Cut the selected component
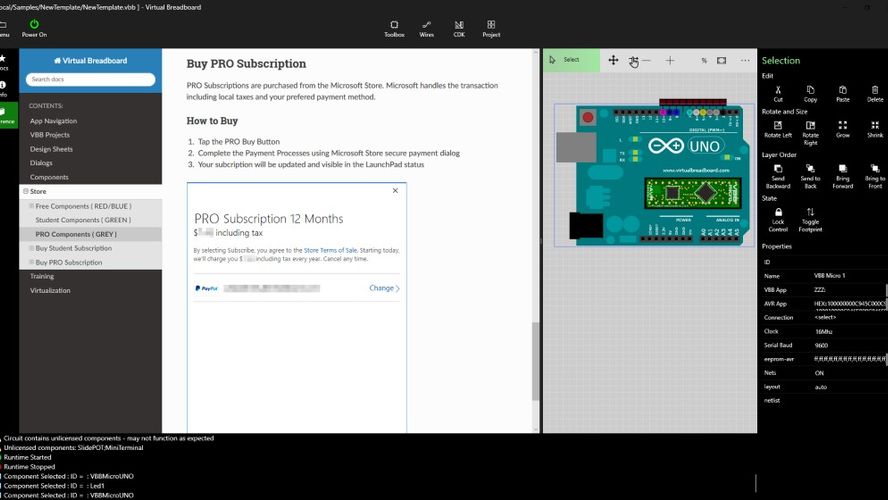This screenshot has height=500, width=888. (778, 93)
